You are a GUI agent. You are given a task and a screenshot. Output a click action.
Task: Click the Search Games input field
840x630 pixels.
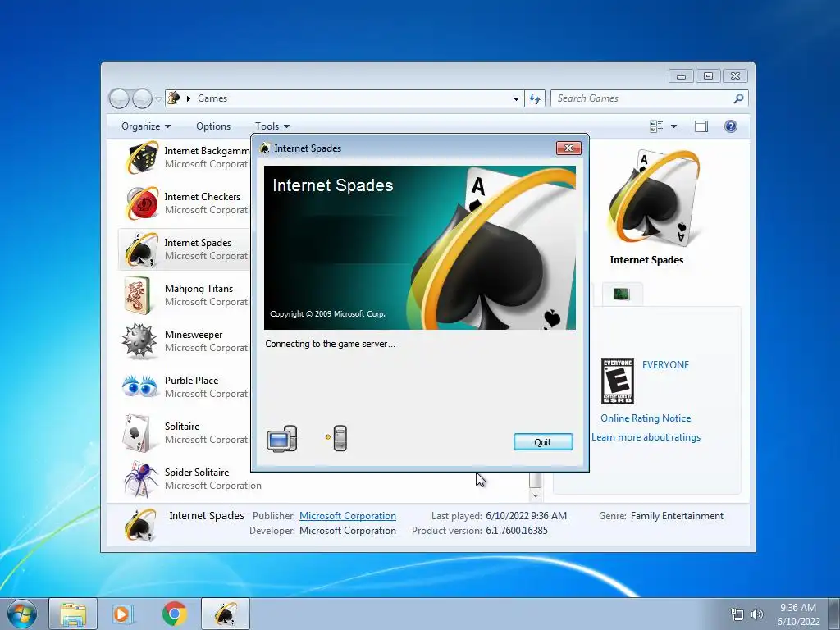pyautogui.click(x=643, y=98)
